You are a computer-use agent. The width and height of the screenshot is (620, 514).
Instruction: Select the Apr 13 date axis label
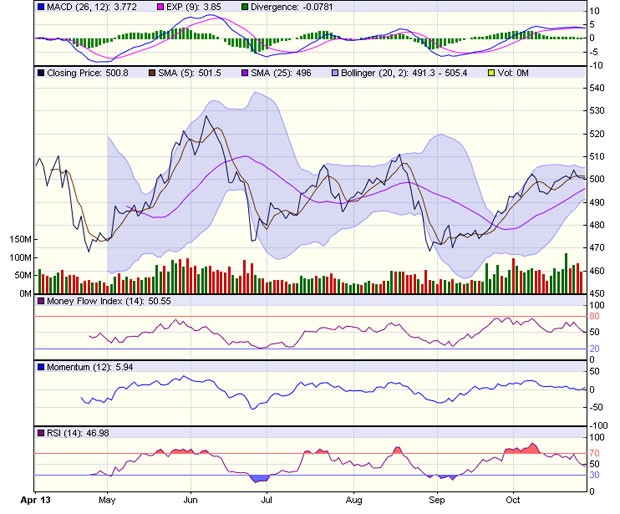coord(37,497)
